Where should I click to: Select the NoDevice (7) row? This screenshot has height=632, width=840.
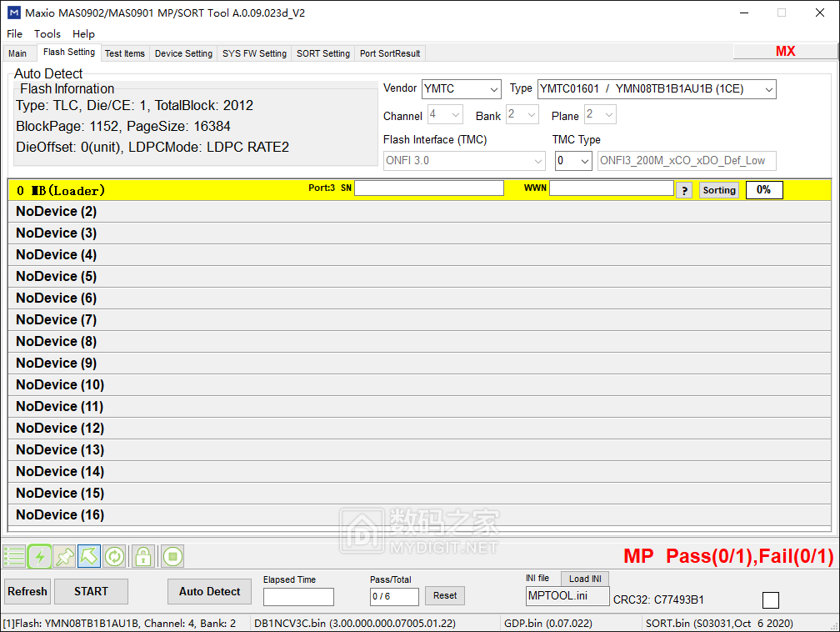coord(419,320)
